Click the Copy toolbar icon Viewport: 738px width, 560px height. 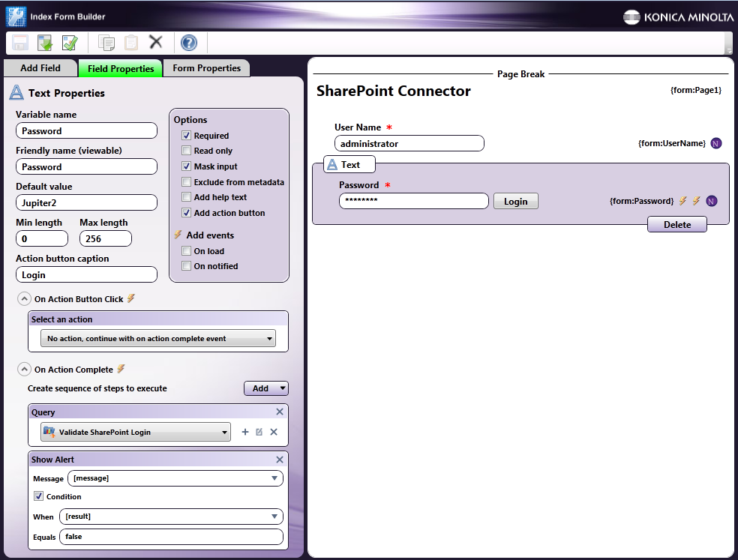(106, 43)
